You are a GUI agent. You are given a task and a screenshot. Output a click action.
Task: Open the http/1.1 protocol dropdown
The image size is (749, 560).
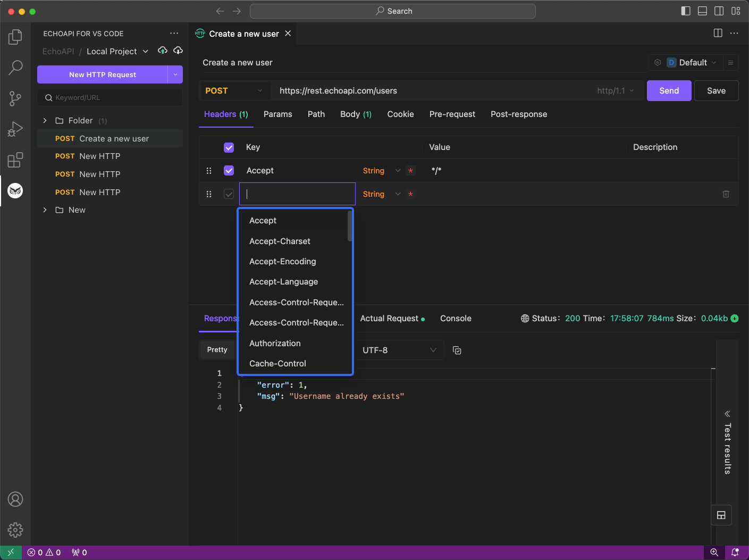615,90
